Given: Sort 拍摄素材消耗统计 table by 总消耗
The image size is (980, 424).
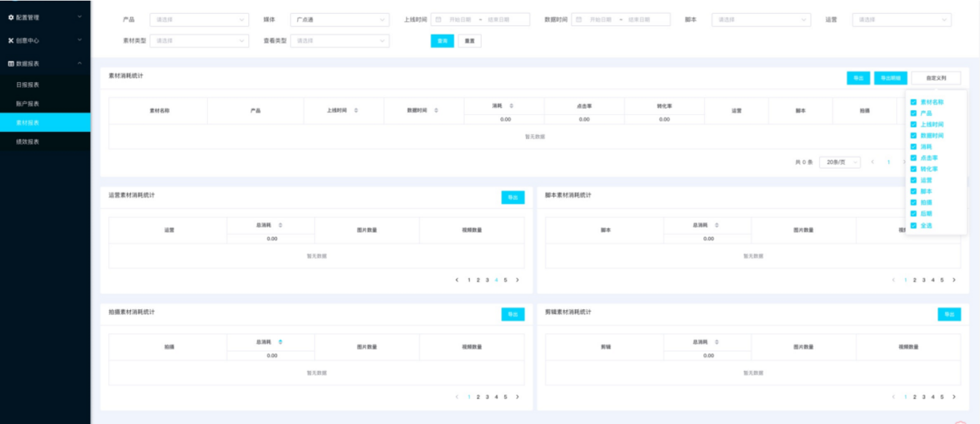Looking at the screenshot, I should (281, 342).
